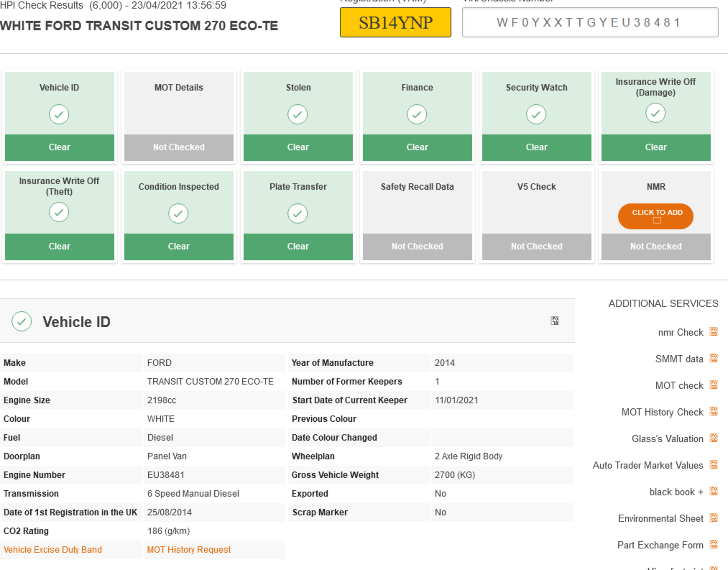Click the Finance Clear status bar
This screenshot has height=570, width=728.
click(417, 147)
